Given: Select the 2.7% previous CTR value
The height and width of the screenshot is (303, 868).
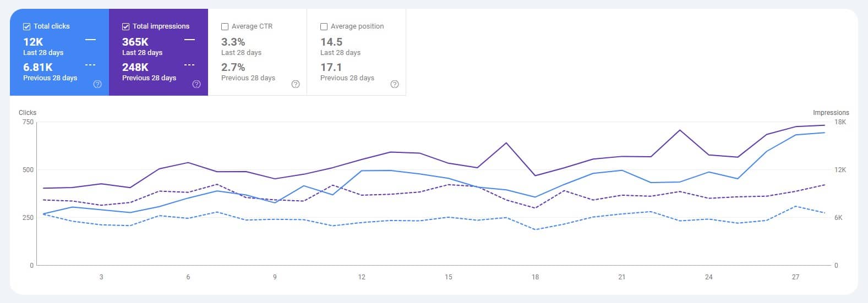Looking at the screenshot, I should pyautogui.click(x=233, y=67).
